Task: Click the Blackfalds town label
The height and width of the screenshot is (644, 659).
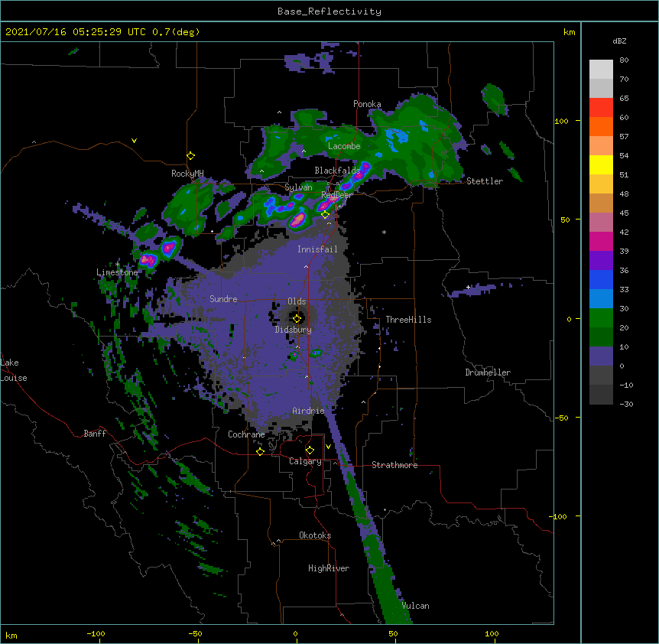Action: pyautogui.click(x=337, y=171)
